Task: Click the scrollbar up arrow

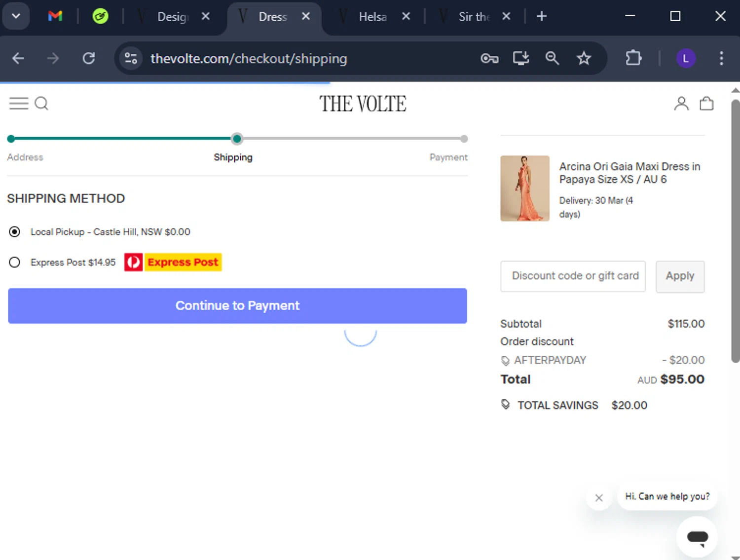Action: [735, 90]
